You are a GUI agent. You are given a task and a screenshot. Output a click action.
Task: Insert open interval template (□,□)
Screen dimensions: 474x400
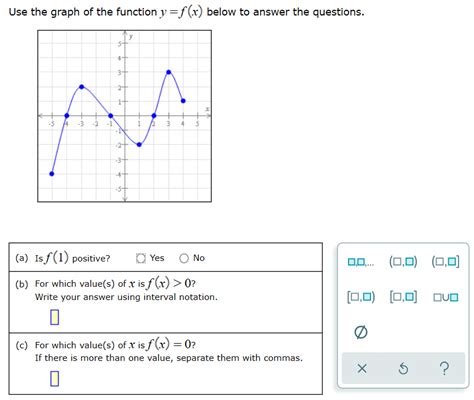pyautogui.click(x=403, y=262)
